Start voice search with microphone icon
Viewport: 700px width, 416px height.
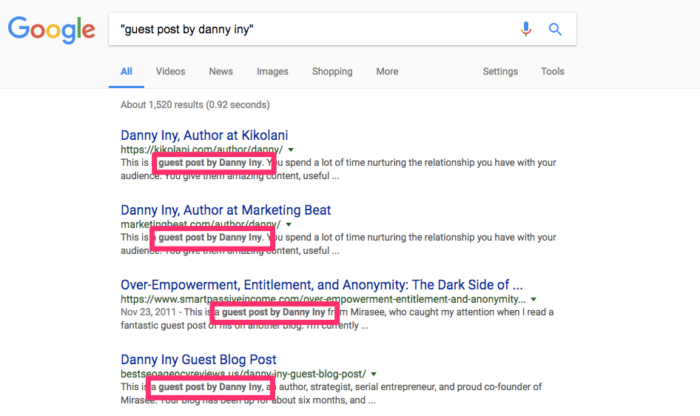(526, 29)
